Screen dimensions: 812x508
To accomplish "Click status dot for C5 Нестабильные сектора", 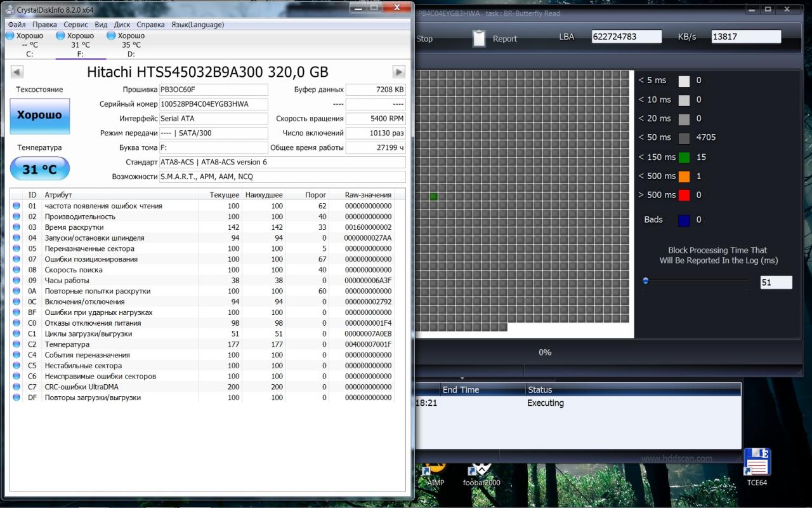I will coord(16,366).
